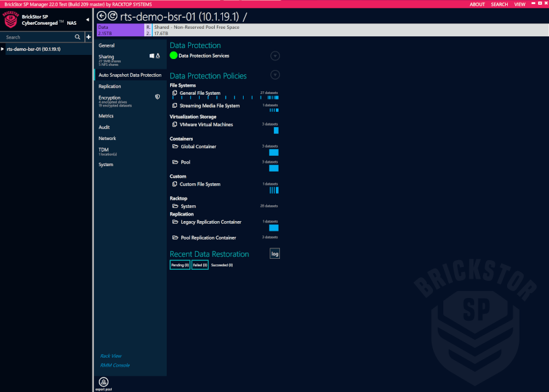Open the Rack View link
Viewport: 549px width, 392px height.
(x=110, y=356)
